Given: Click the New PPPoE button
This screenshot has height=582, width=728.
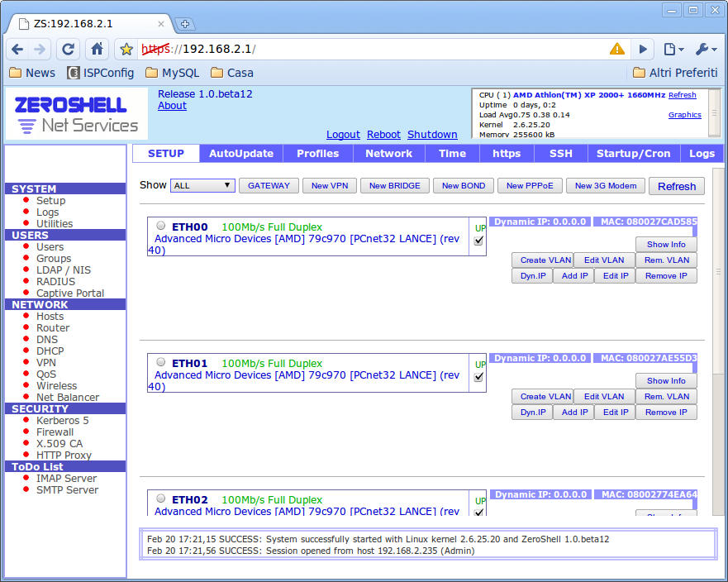Looking at the screenshot, I should [x=530, y=186].
